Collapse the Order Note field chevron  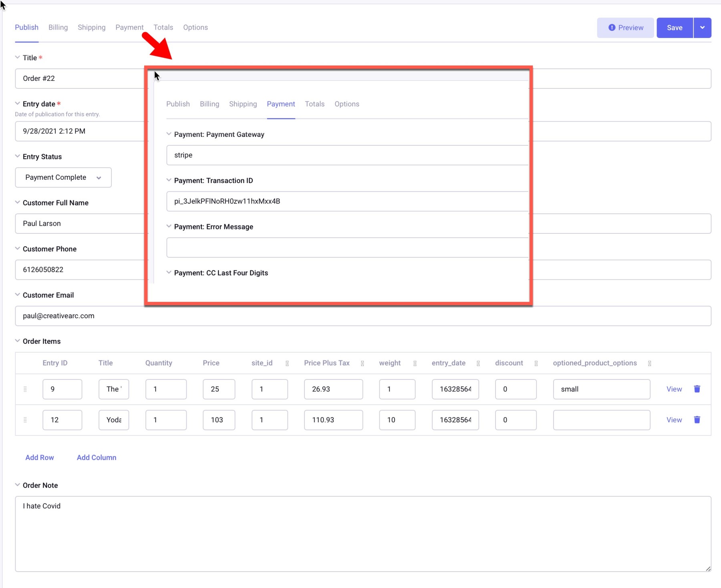pyautogui.click(x=18, y=485)
